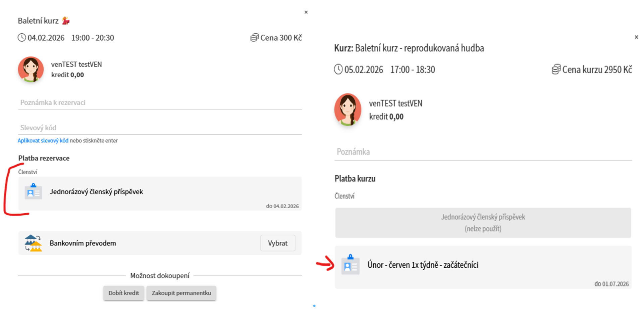This screenshot has width=644, height=316.
Task: Click the bank transfer icon
Action: tap(33, 243)
